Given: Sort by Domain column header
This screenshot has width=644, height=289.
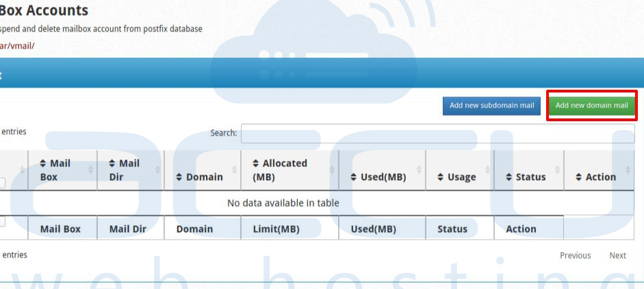Looking at the screenshot, I should pos(203,171).
